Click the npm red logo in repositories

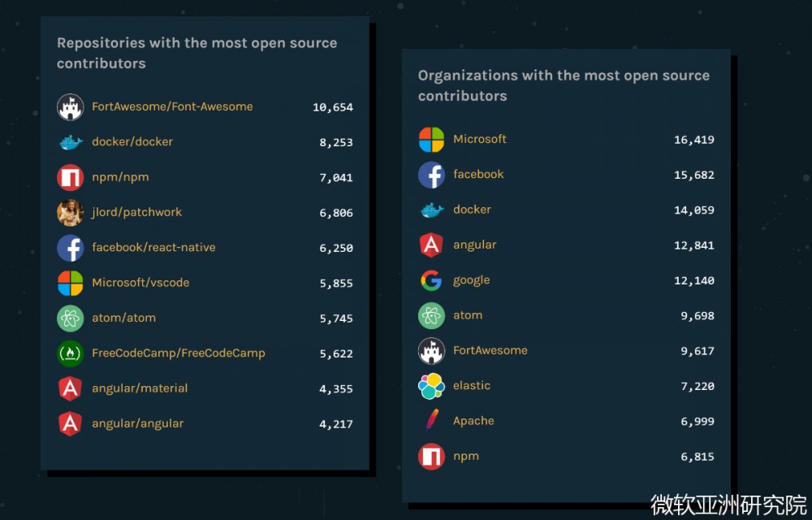coord(71,177)
